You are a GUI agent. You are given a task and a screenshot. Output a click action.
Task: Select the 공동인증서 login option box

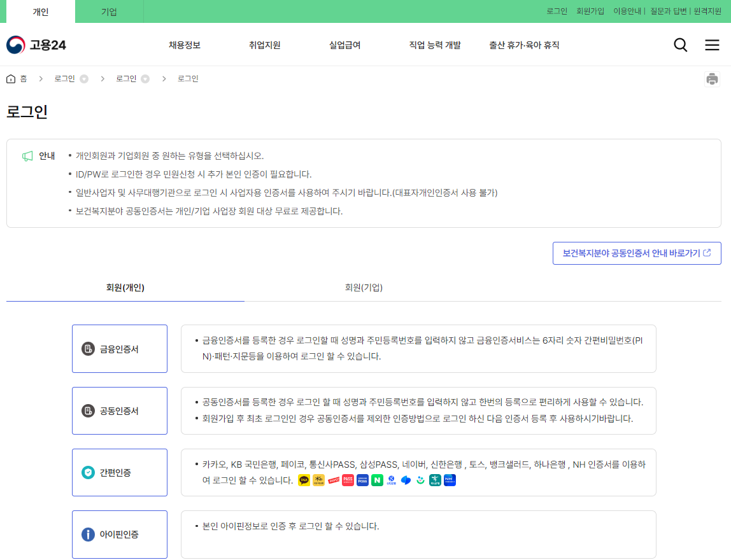tap(119, 410)
